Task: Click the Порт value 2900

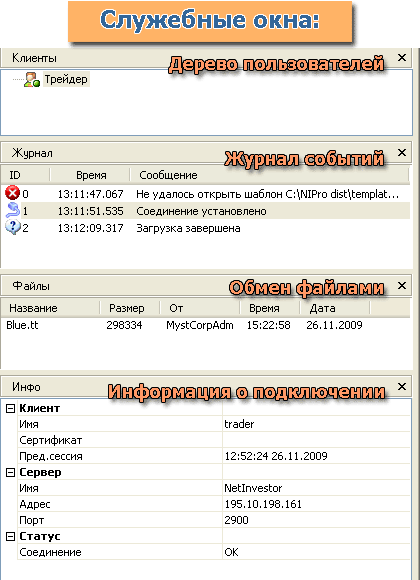Action: pyautogui.click(x=236, y=520)
